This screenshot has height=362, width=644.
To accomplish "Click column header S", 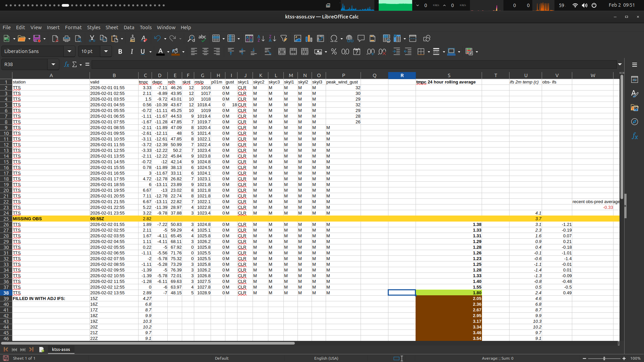I will pos(449,75).
